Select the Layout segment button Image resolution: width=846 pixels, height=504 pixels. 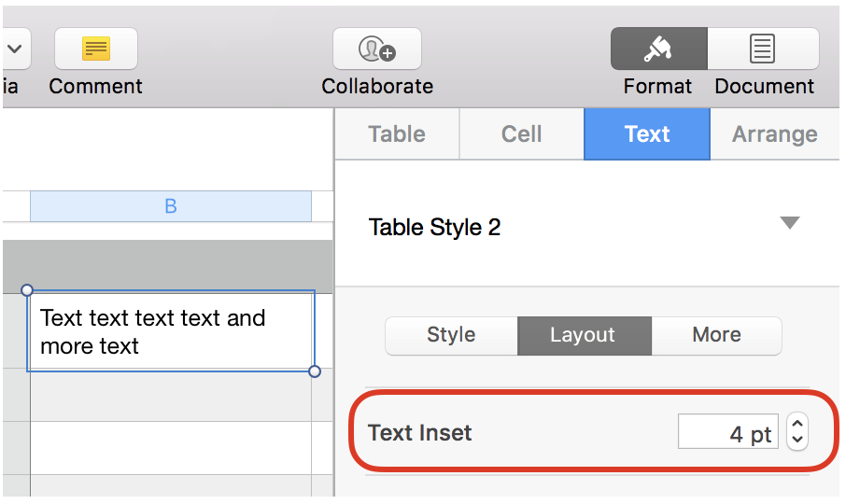point(583,335)
